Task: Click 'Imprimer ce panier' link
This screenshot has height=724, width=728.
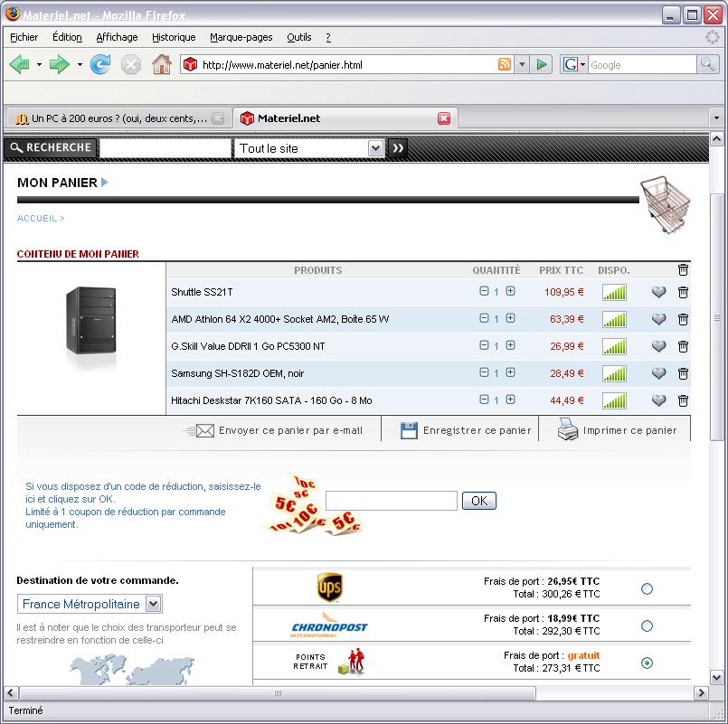Action: point(618,429)
